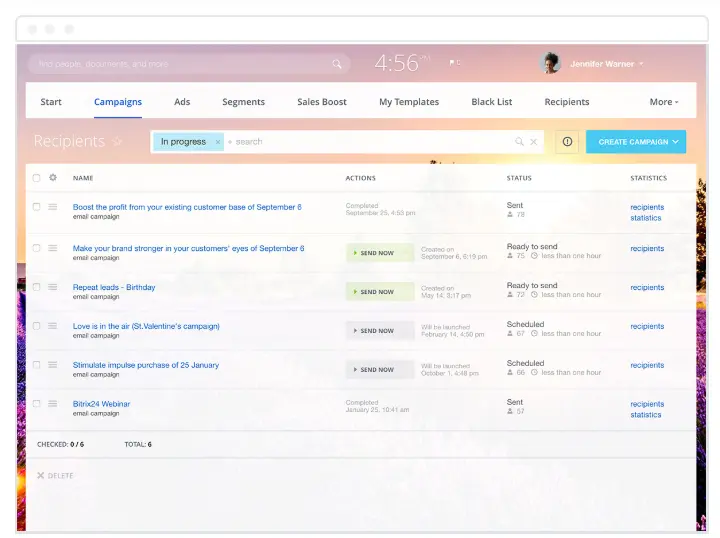
Task: Click Send Now for Love is in the air
Action: 380,331
